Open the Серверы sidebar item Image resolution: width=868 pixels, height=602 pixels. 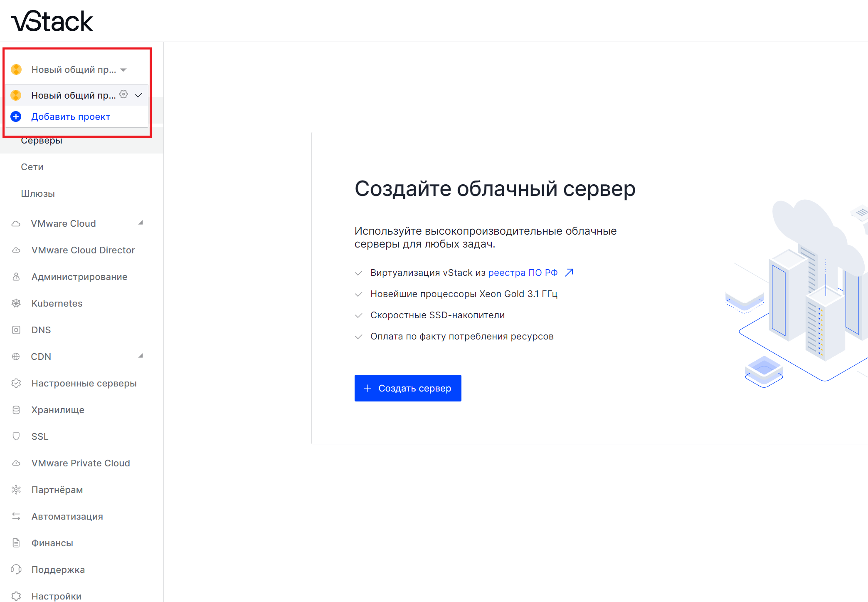click(42, 141)
